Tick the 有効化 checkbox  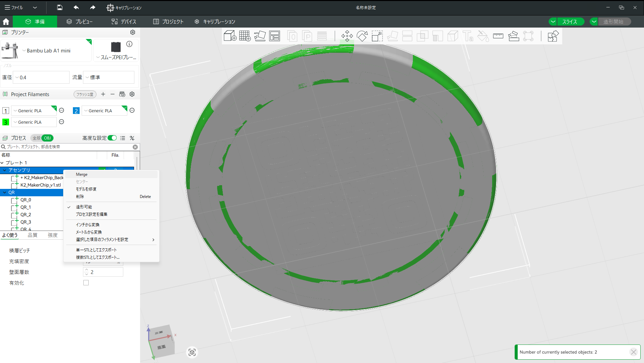pos(86,283)
